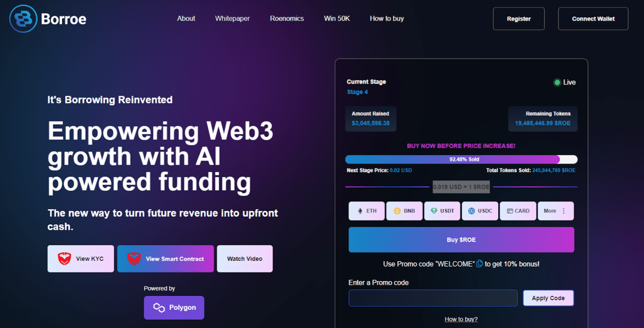Click the three-dot icon in the More button
644x328 pixels.
pyautogui.click(x=564, y=211)
